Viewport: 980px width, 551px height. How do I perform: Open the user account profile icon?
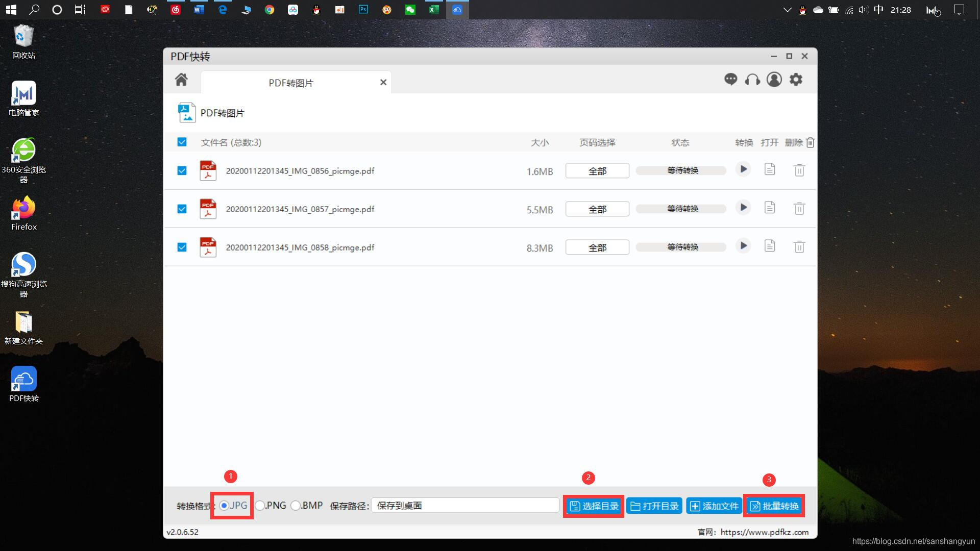[774, 80]
